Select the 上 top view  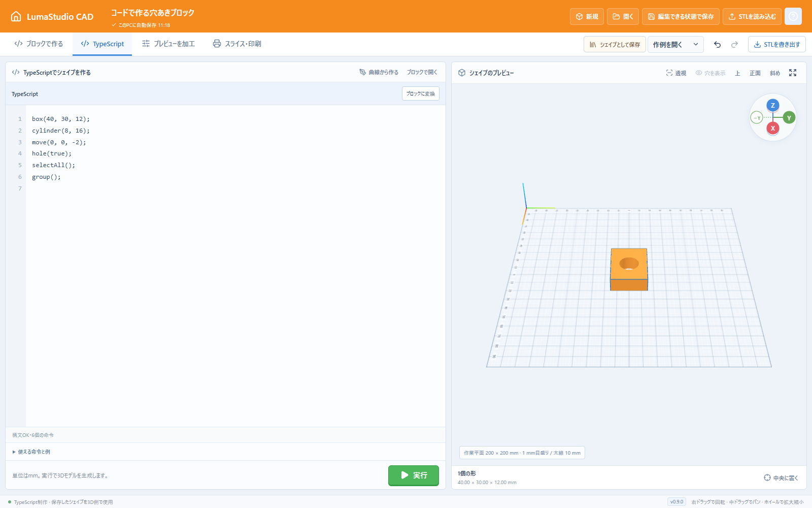click(737, 73)
